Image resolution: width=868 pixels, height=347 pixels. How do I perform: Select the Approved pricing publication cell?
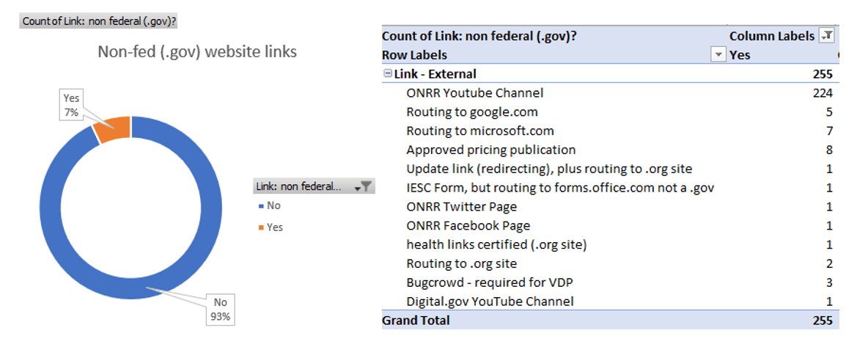click(x=490, y=150)
